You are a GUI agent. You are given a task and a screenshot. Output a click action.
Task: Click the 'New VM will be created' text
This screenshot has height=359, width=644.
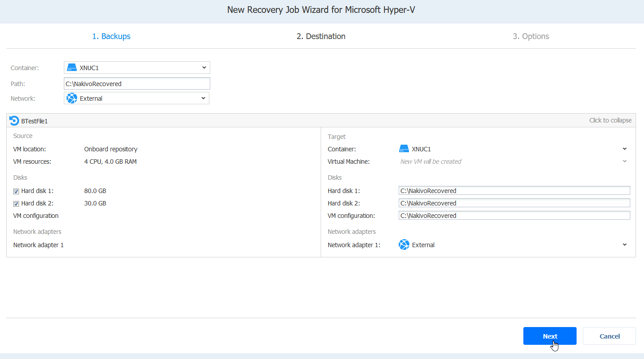click(x=431, y=162)
